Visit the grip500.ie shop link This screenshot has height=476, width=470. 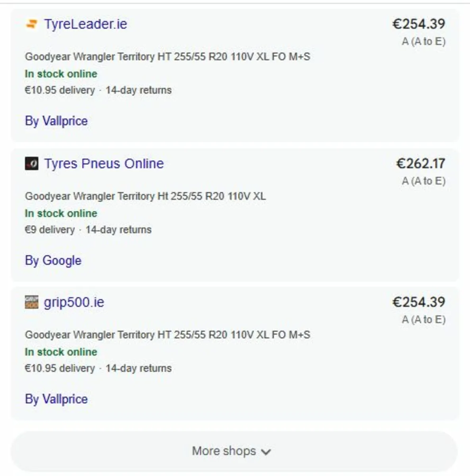click(x=74, y=302)
